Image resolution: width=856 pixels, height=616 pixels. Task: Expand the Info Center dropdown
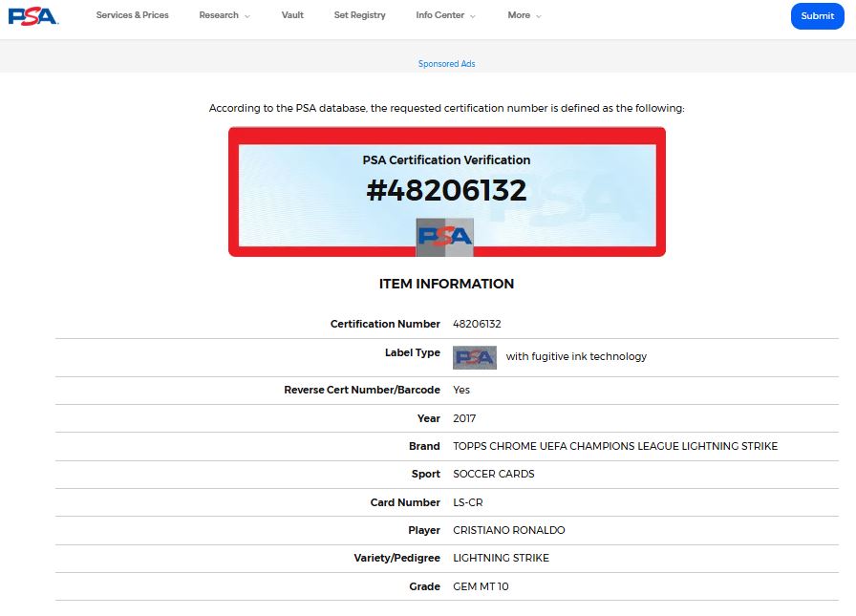445,15
